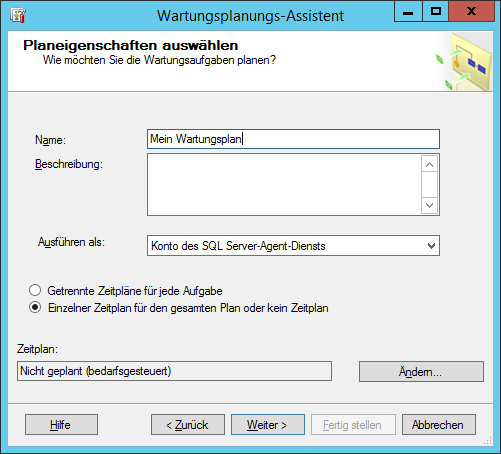
Task: Click the 'Ausführen als:' label
Action: point(71,242)
